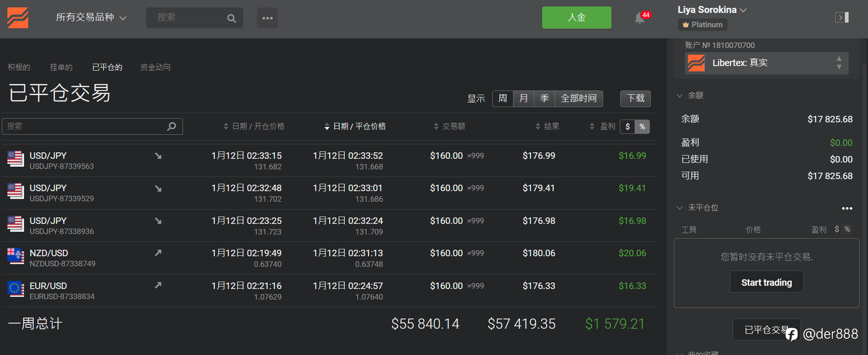Switch to the 资金动向 tab
The width and height of the screenshot is (868, 355).
tap(155, 67)
